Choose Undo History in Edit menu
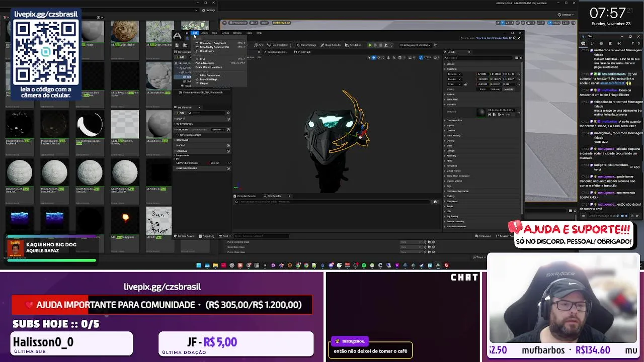The height and width of the screenshot is (362, 644). tap(207, 51)
